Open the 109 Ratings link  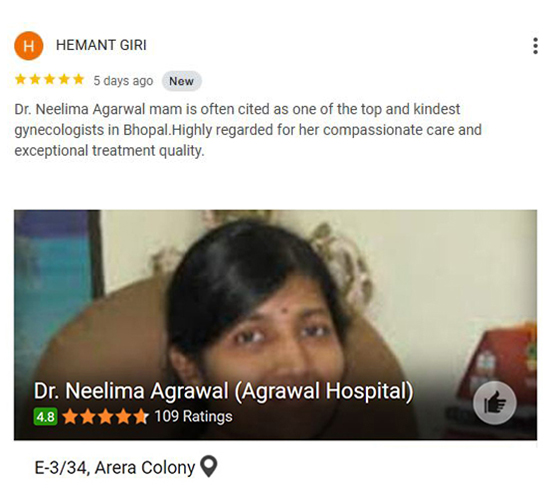(193, 416)
